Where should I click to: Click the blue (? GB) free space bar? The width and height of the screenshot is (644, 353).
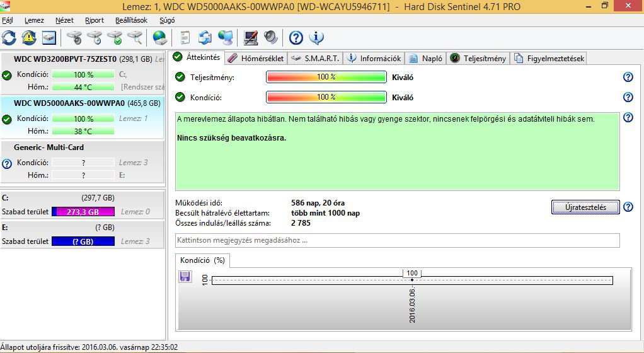[83, 241]
